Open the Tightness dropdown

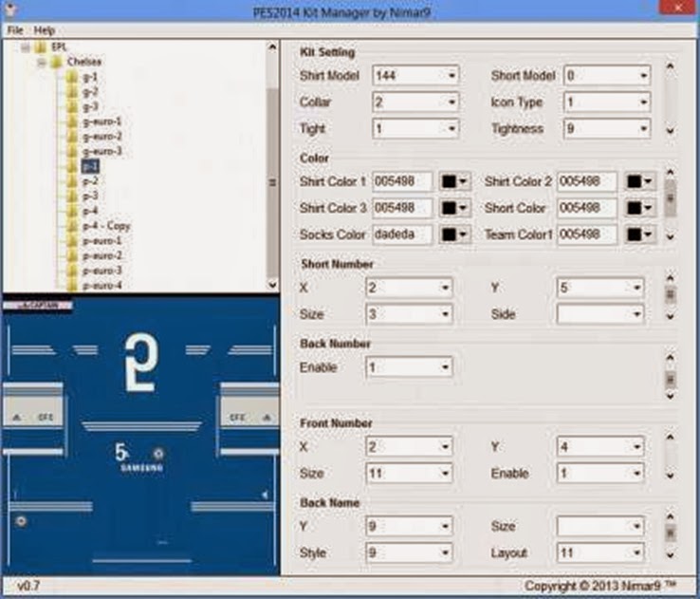tap(607, 129)
